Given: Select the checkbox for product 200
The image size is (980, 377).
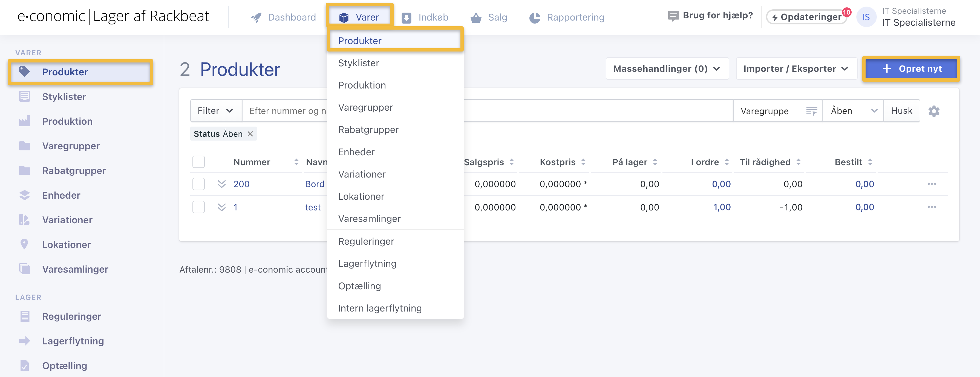Looking at the screenshot, I should (x=198, y=184).
